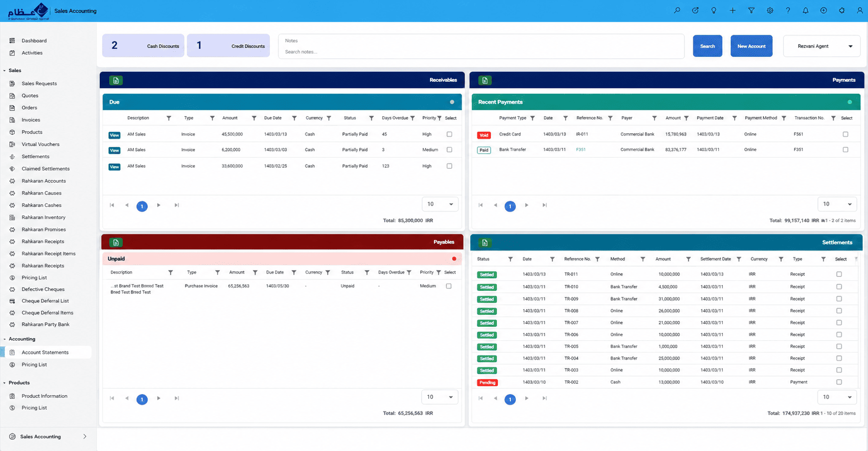868x451 pixels.
Task: Open Account Statements in the sidebar
Action: 45,353
